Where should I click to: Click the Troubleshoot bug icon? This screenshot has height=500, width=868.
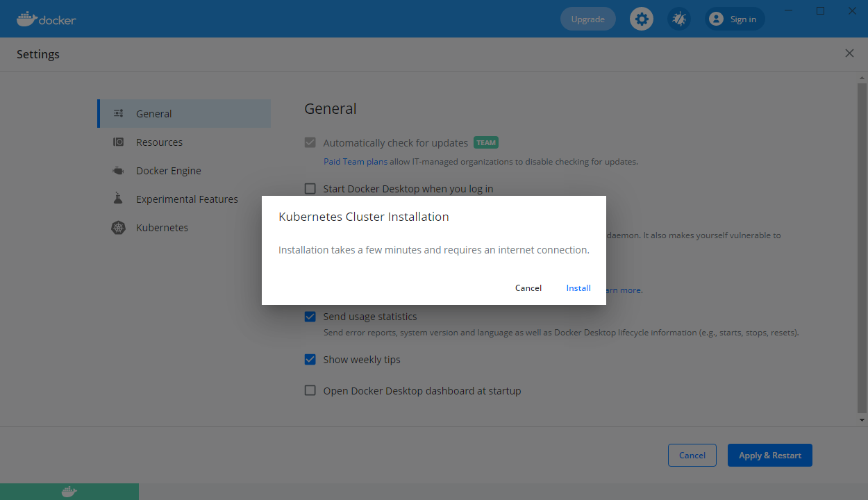(x=678, y=19)
